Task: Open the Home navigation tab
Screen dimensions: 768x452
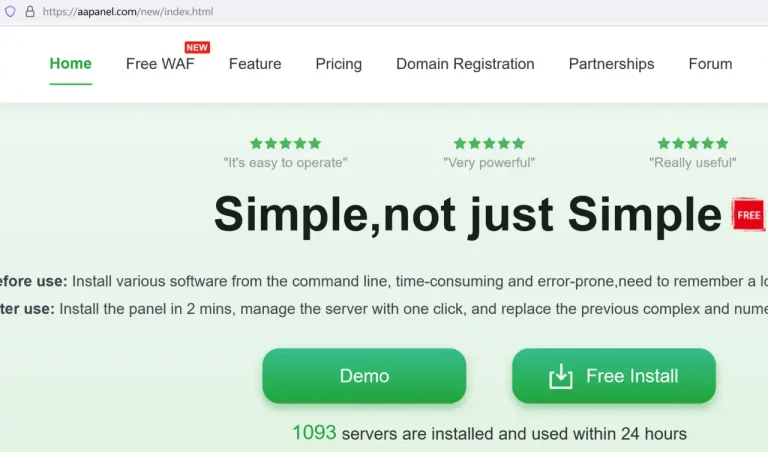Action: 70,64
